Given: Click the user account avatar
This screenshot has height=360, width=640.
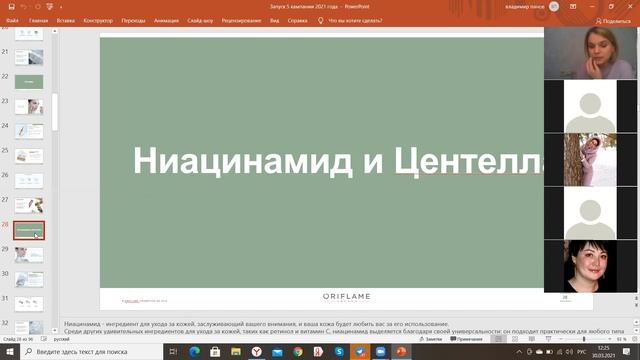Looking at the screenshot, I should point(554,7).
